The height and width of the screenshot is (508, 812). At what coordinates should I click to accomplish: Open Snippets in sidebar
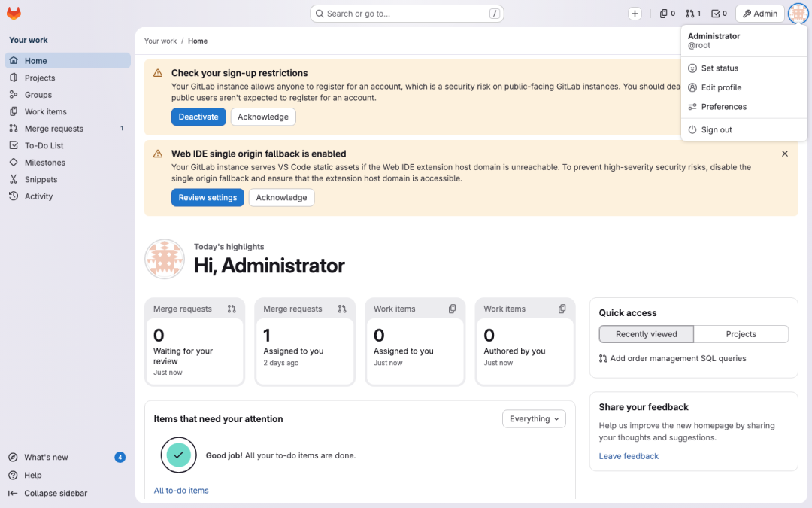pos(68,179)
